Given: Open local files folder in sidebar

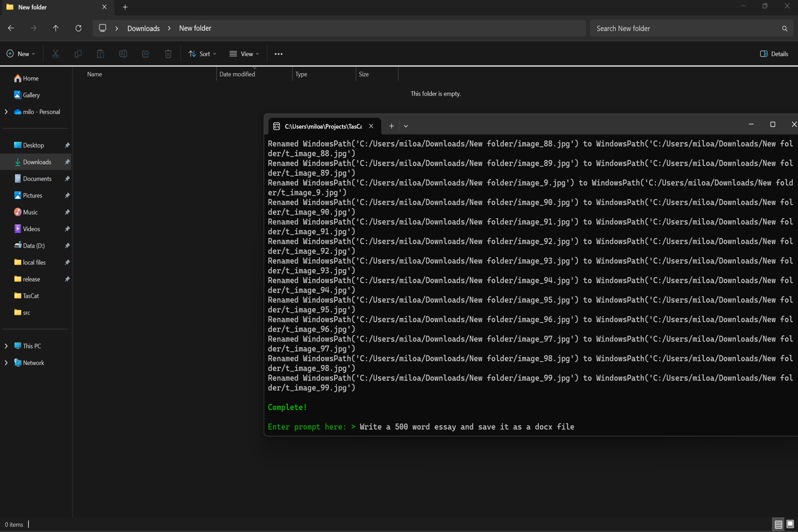Looking at the screenshot, I should click(x=35, y=262).
